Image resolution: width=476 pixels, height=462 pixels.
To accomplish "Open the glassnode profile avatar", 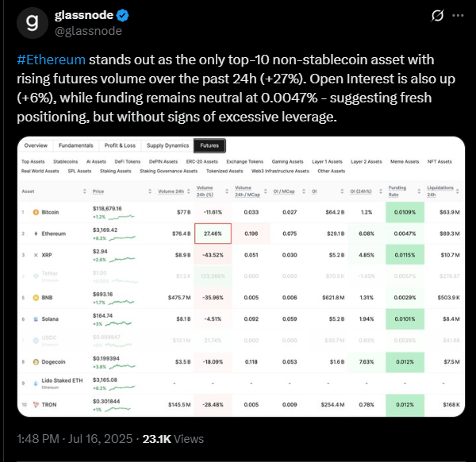I will (x=33, y=23).
